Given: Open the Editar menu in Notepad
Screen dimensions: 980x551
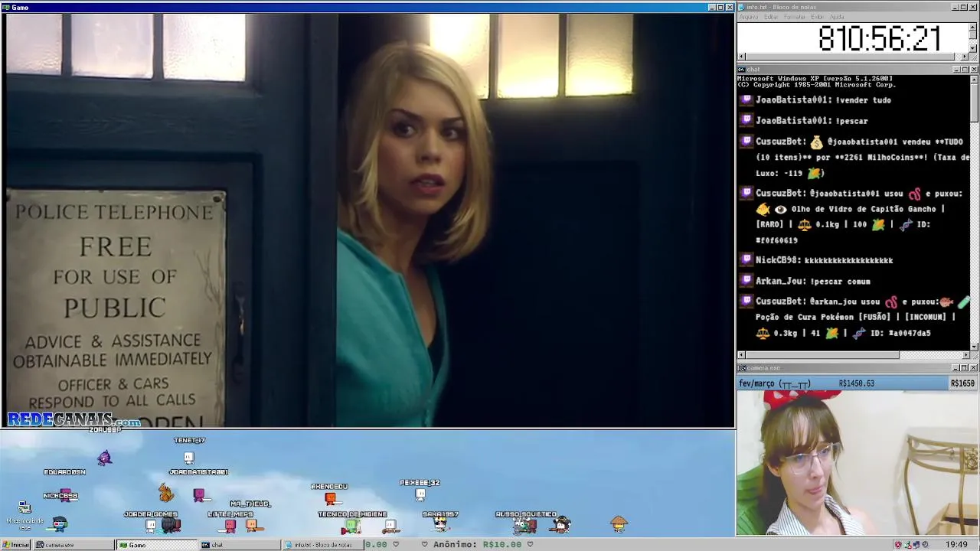Looking at the screenshot, I should click(x=771, y=17).
